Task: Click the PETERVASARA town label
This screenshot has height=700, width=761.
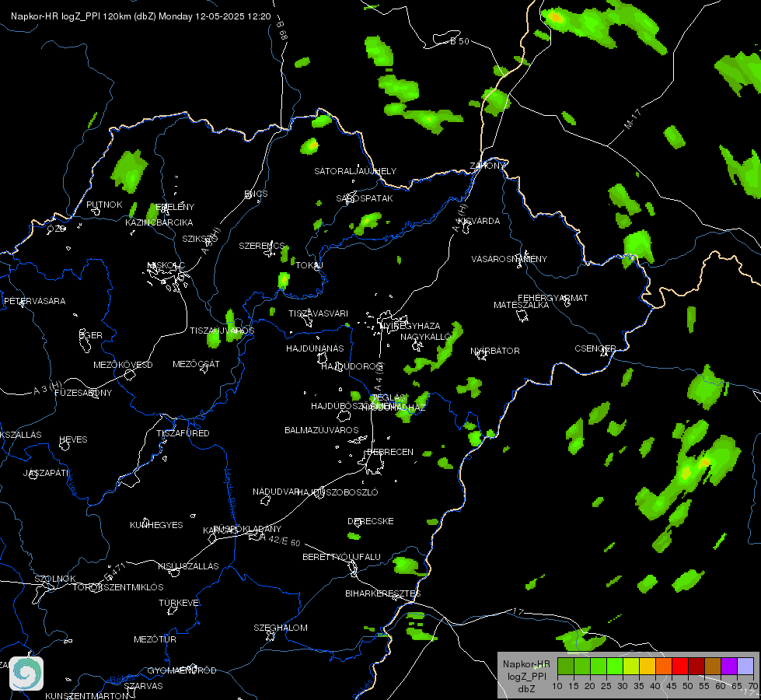Action: click(x=34, y=301)
